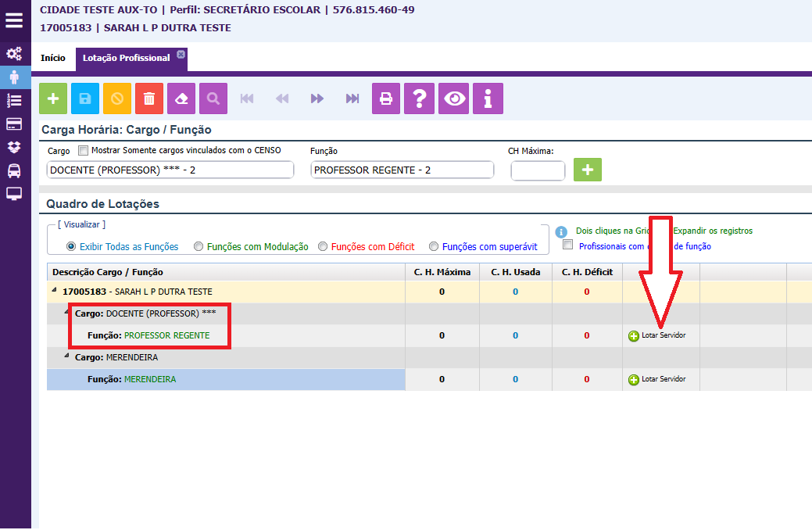Collapse the 17005183 SARAH L P DUTRA row
The height and width of the screenshot is (530, 812).
(55, 291)
